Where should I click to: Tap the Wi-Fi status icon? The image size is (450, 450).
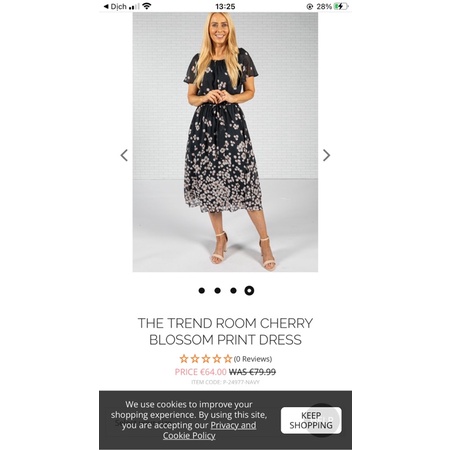(147, 6)
